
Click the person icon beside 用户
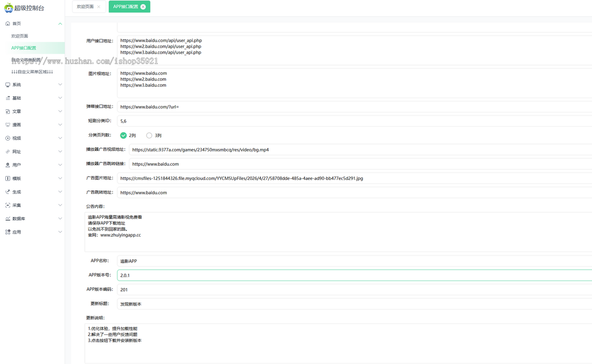pyautogui.click(x=7, y=165)
